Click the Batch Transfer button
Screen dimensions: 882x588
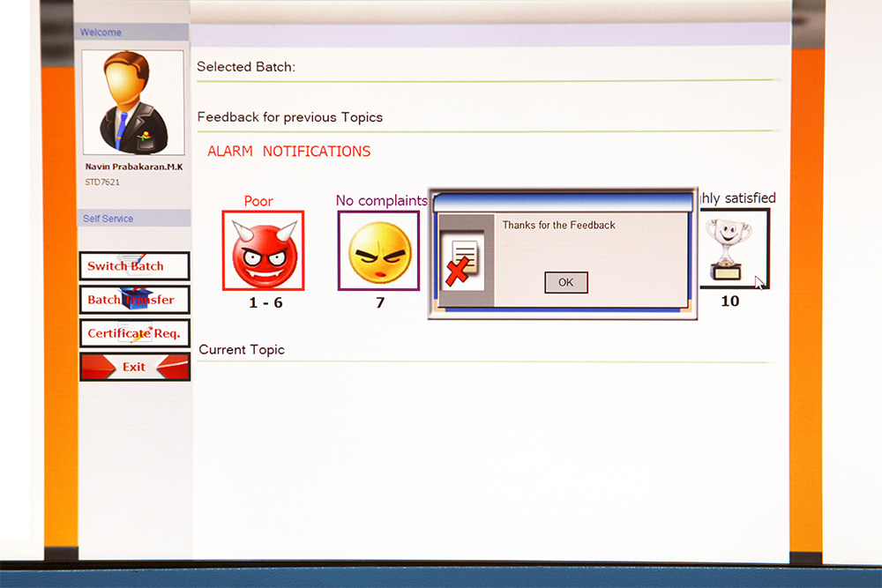point(134,300)
